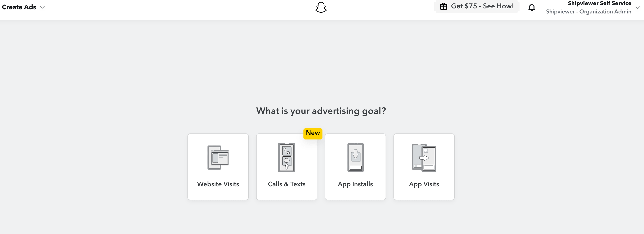
Task: Click the App Installs download arrow icon
Action: (x=355, y=155)
